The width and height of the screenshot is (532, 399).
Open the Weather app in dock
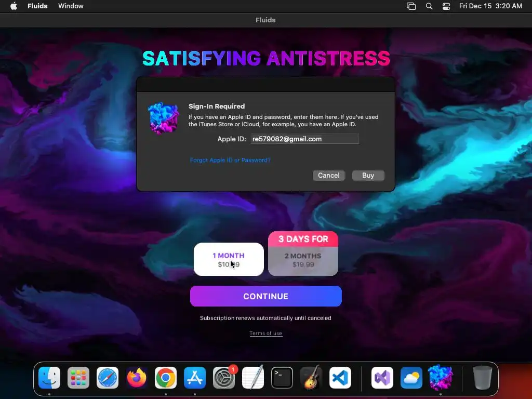pyautogui.click(x=411, y=377)
